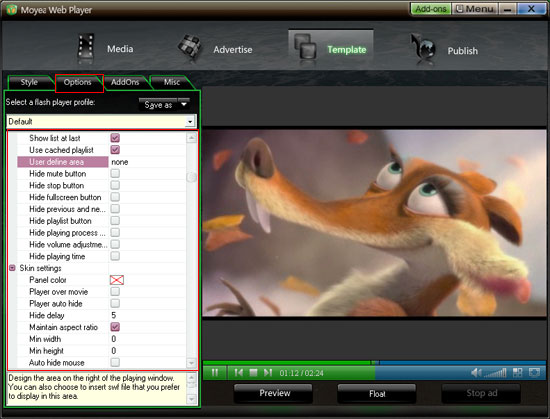Stop the video playback
Image resolution: width=550 pixels, height=419 pixels.
point(253,372)
